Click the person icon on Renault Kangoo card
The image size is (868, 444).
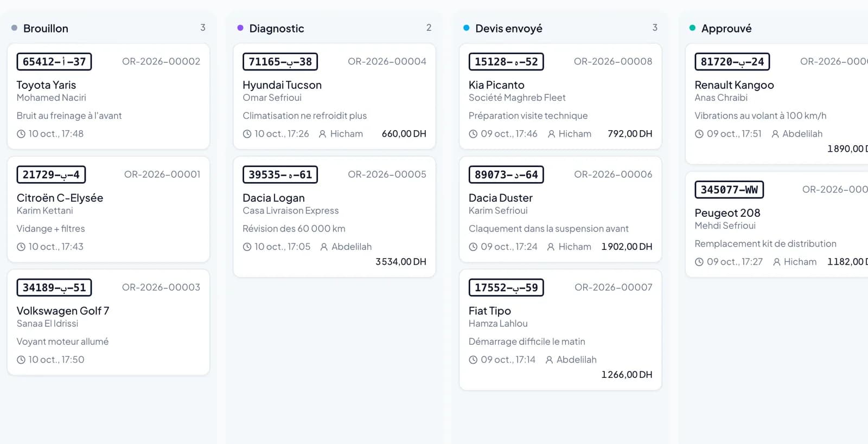pyautogui.click(x=775, y=134)
